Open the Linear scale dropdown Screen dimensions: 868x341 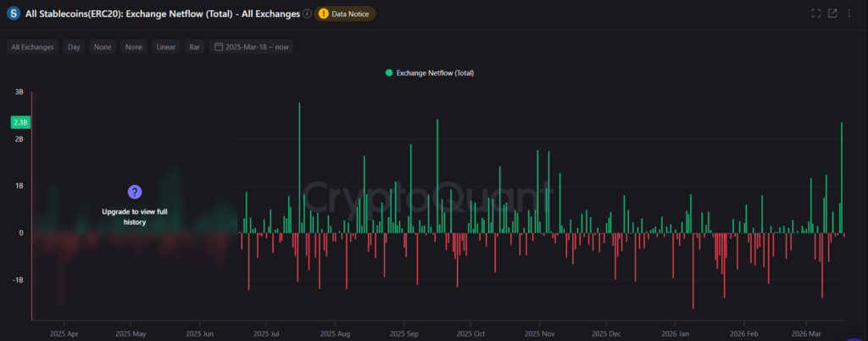coord(166,48)
